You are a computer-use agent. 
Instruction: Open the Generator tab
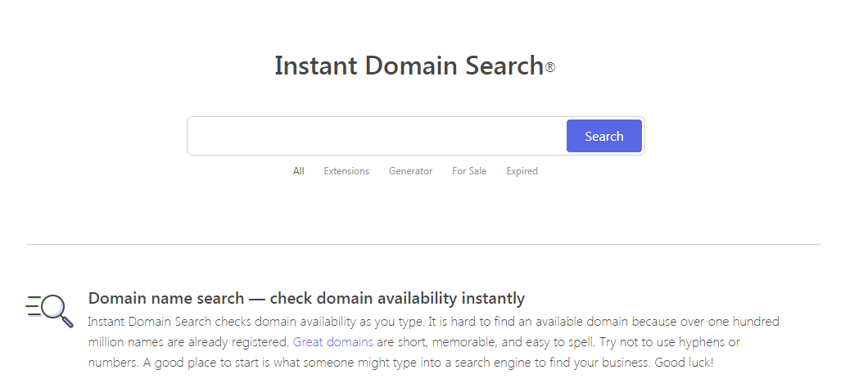click(x=411, y=171)
